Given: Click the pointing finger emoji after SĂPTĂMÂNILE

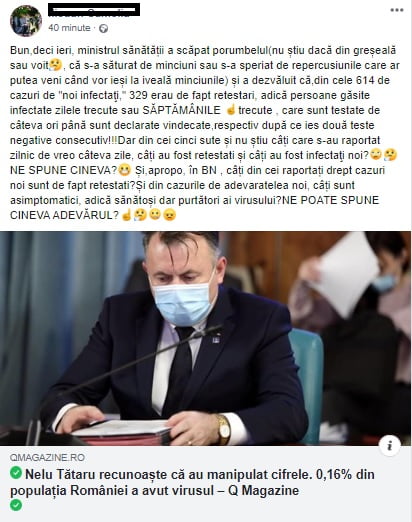Looking at the screenshot, I should pyautogui.click(x=231, y=110).
